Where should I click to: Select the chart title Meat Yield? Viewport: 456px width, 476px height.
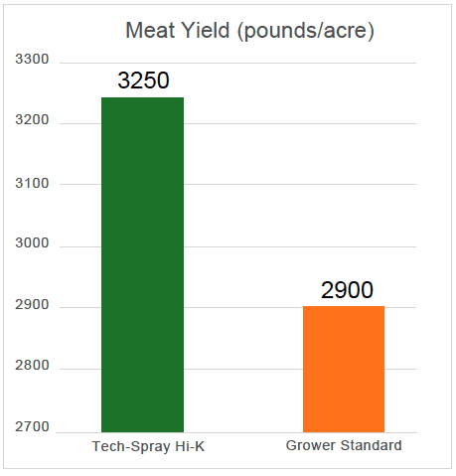249,31
